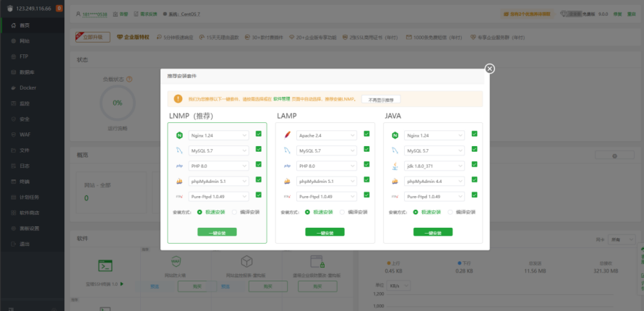
Task: Click the orange warning icon in notice bar
Action: coord(178,99)
